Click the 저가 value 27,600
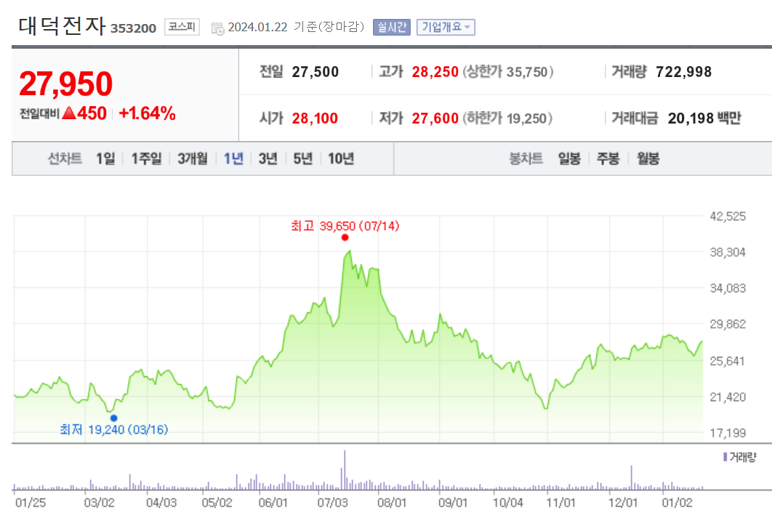 coord(435,118)
